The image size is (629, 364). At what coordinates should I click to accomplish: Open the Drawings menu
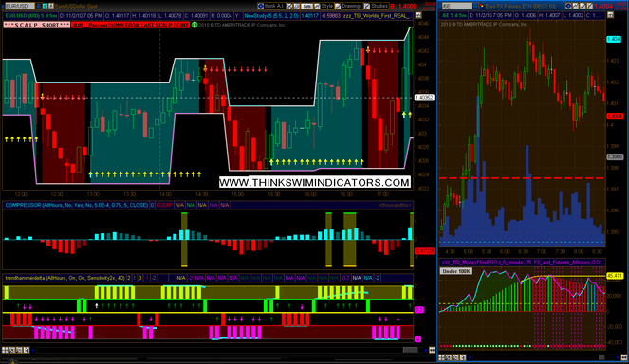point(348,6)
